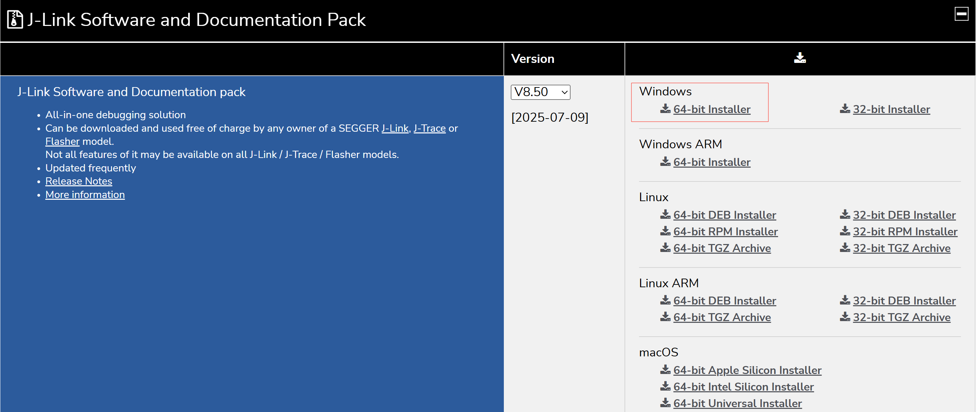Click download icon beside Windows 64-bit Installer
980x412 pixels.
click(x=665, y=109)
